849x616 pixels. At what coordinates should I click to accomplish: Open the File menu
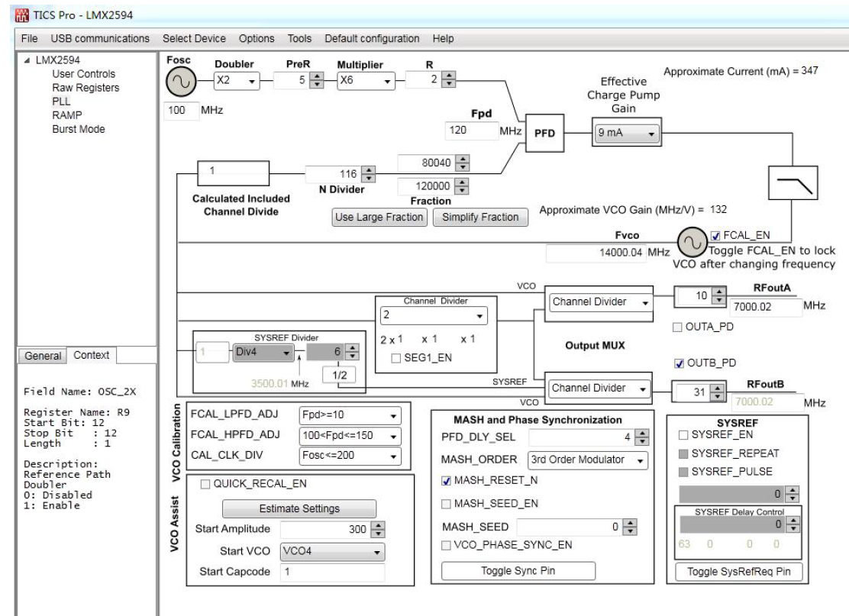click(29, 38)
